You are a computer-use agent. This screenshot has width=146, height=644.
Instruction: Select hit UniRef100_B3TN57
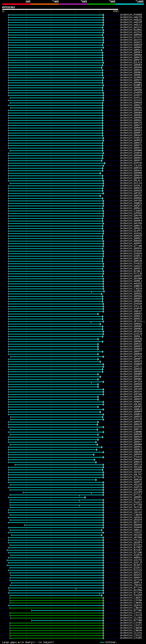point(131,548)
